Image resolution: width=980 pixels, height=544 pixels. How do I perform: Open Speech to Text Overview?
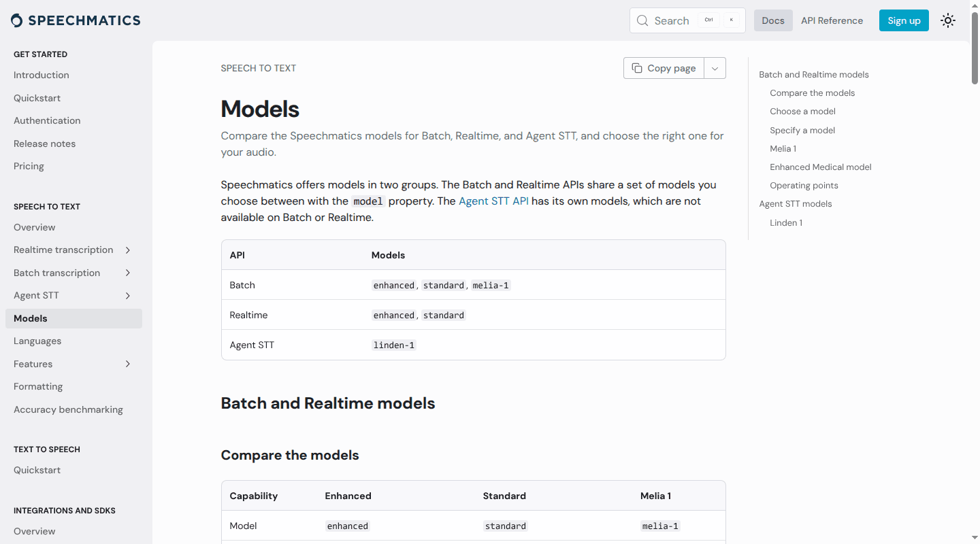[x=35, y=227]
